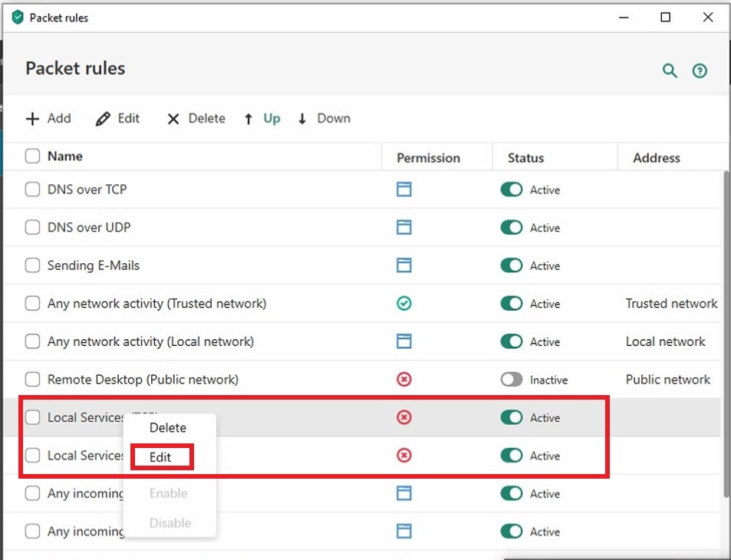Toggle DNS over UDP status switch
The width and height of the screenshot is (731, 560).
point(511,228)
